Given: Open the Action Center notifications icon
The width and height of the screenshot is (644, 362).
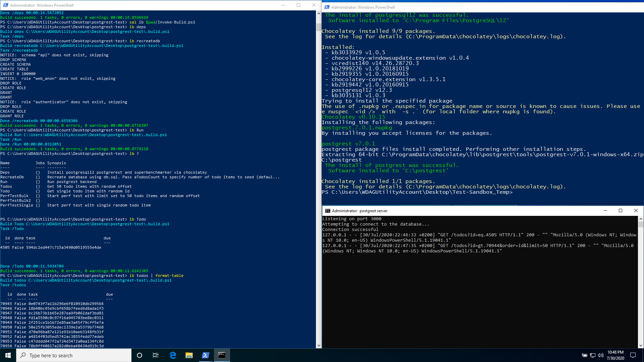Looking at the screenshot, I should coord(633,355).
